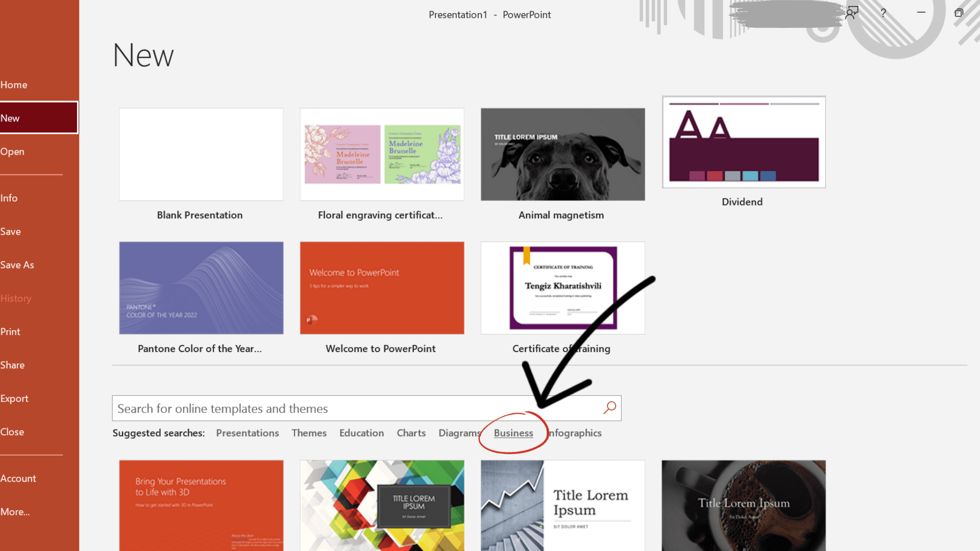Open the Home backstage tab

point(14,85)
